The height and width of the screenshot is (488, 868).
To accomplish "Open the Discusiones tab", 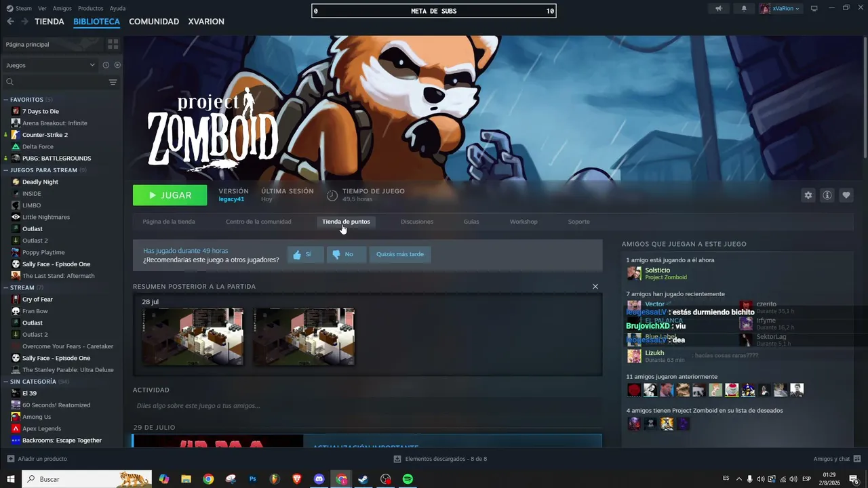I will click(x=417, y=222).
